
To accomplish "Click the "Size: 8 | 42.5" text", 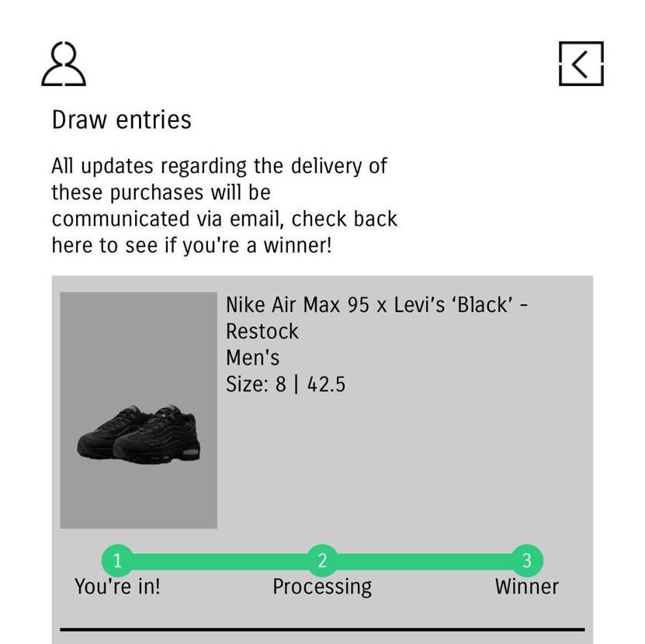I will [286, 384].
